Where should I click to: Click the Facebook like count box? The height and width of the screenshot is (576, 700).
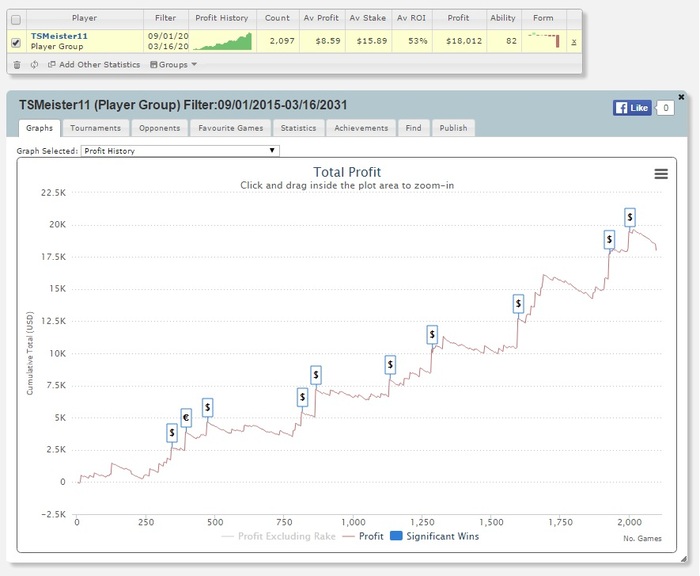(x=666, y=108)
